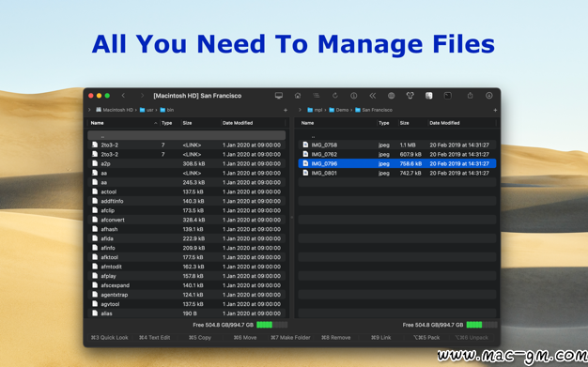Sort left pane by Date Modified

tap(254, 123)
